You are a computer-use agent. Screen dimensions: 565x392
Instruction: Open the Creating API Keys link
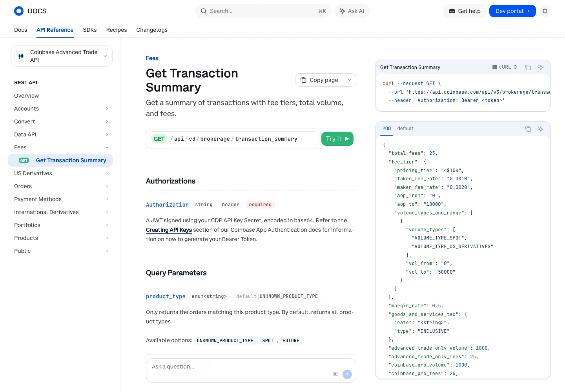point(169,230)
